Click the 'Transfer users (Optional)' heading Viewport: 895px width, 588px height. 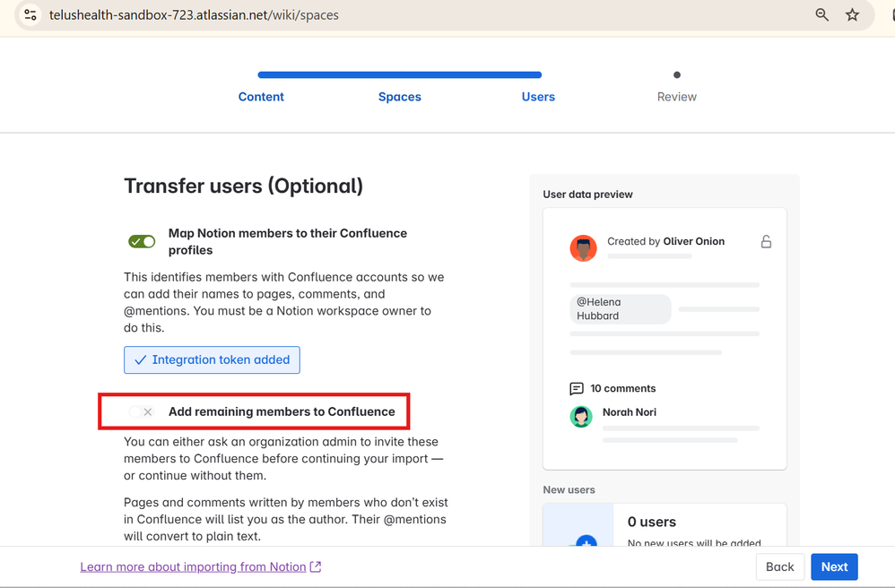tap(244, 186)
